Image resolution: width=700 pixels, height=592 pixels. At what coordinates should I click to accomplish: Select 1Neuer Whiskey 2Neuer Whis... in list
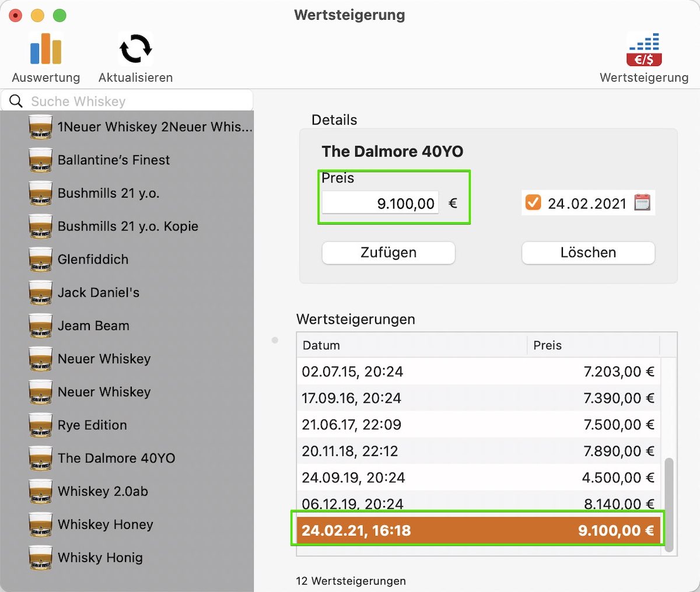[127, 127]
